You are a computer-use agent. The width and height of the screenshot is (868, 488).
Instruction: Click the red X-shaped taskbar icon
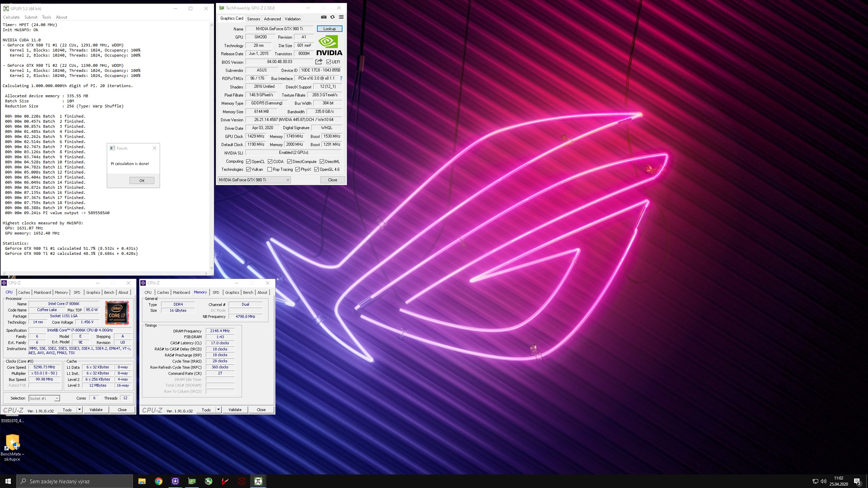[241, 481]
